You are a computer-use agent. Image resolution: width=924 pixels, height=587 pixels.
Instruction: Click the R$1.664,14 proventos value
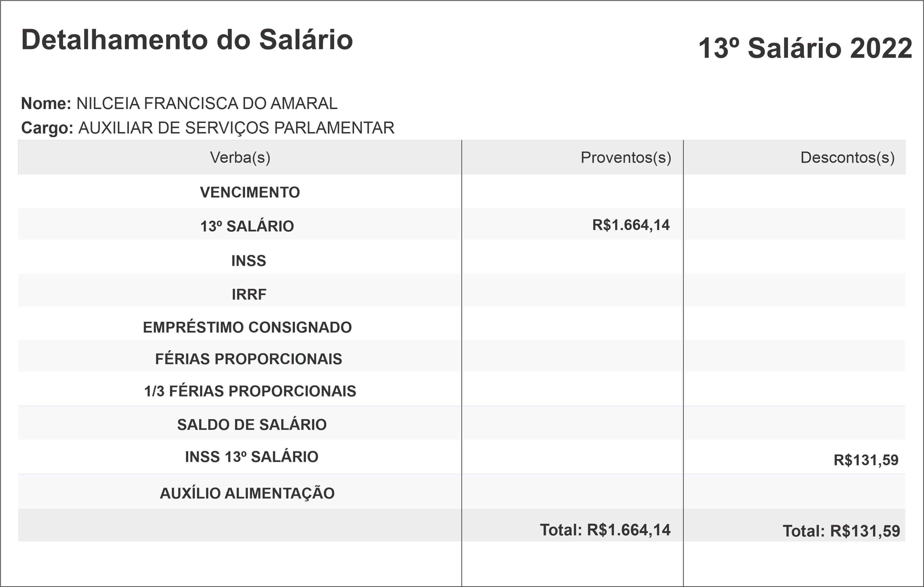[x=631, y=225]
